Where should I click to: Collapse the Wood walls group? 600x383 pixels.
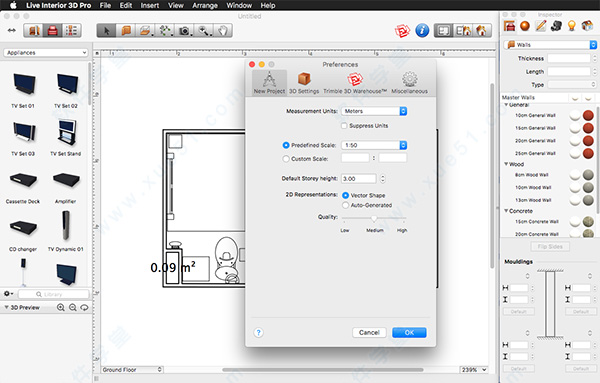click(x=506, y=164)
